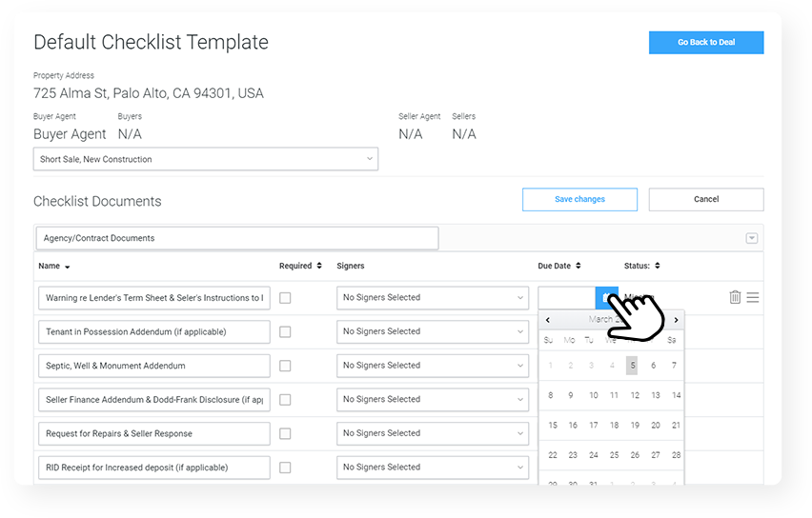Sort checklist by Name column arrow
Image resolution: width=812 pixels, height=518 pixels.
[68, 267]
